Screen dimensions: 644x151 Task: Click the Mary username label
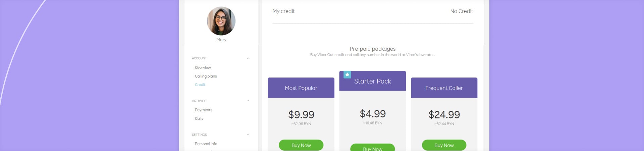click(221, 40)
